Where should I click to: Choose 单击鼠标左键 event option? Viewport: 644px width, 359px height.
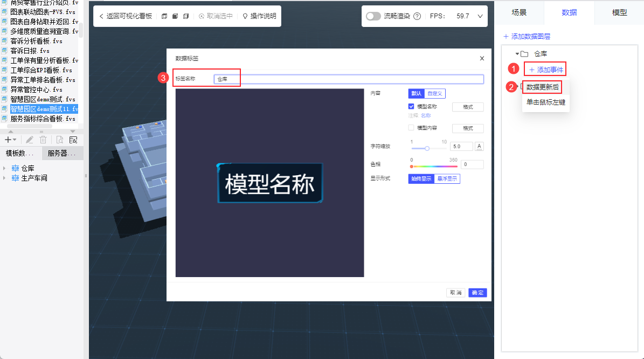click(546, 102)
